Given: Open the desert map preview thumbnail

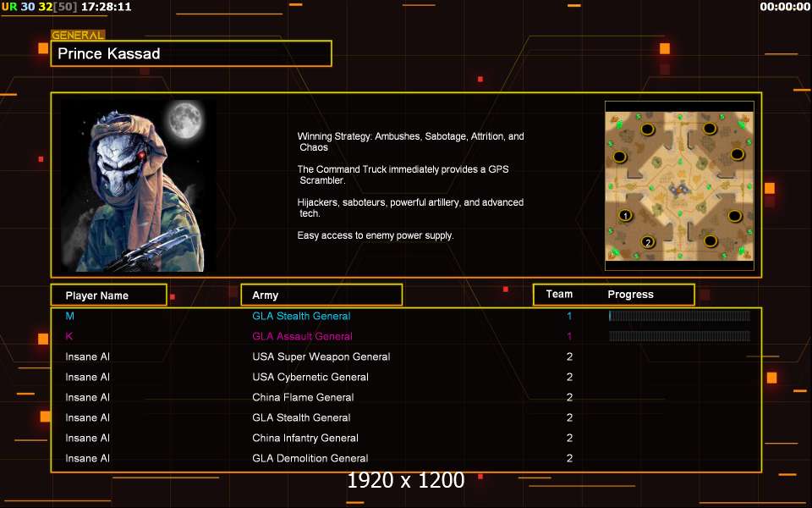Looking at the screenshot, I should (679, 186).
